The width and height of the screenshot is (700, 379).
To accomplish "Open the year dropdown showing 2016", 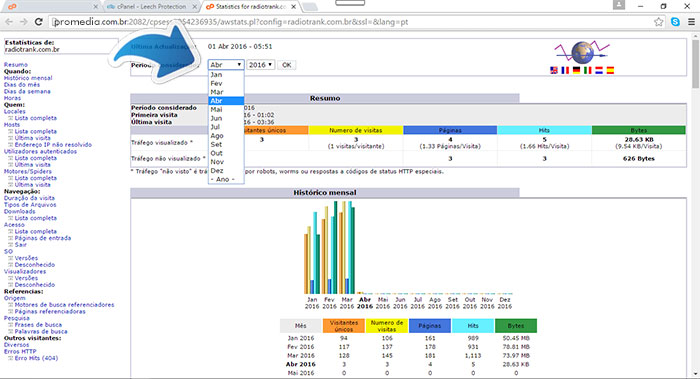I will click(x=261, y=65).
